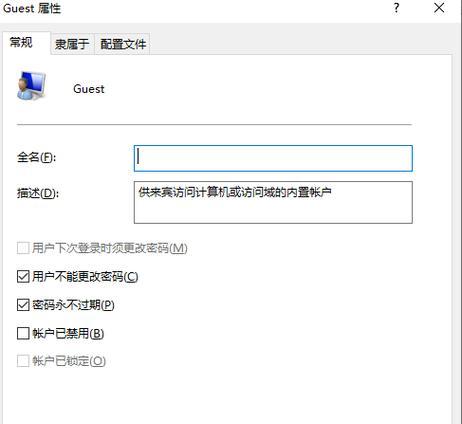Close the Guest 属性 dialog
This screenshot has height=424, width=462.
439,8
